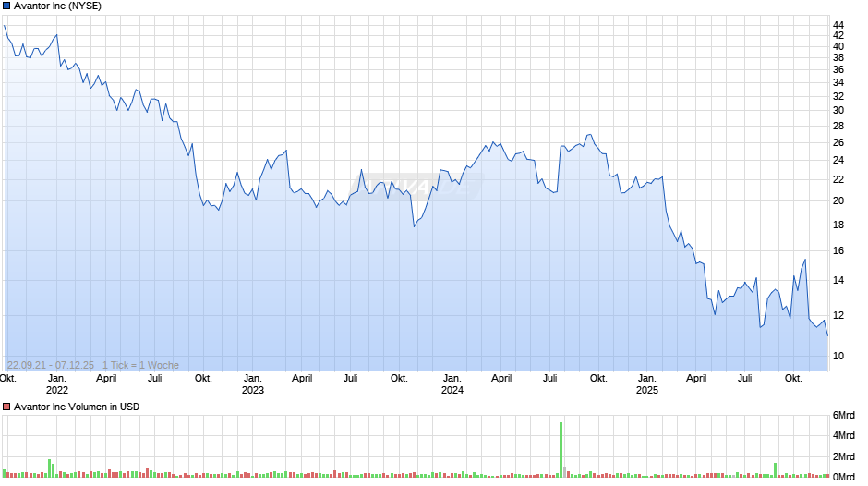Click the green volume spike near Jan. 2022
The image size is (868, 486).
coord(49,468)
